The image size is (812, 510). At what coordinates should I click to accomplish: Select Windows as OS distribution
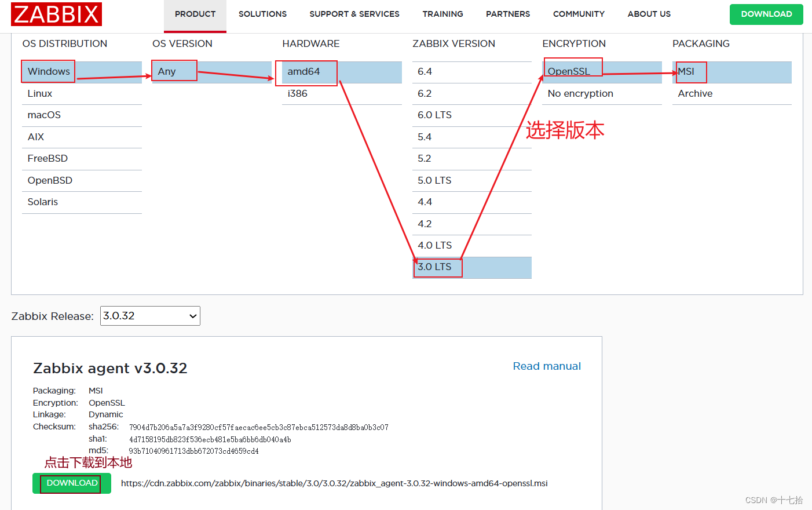82,72
